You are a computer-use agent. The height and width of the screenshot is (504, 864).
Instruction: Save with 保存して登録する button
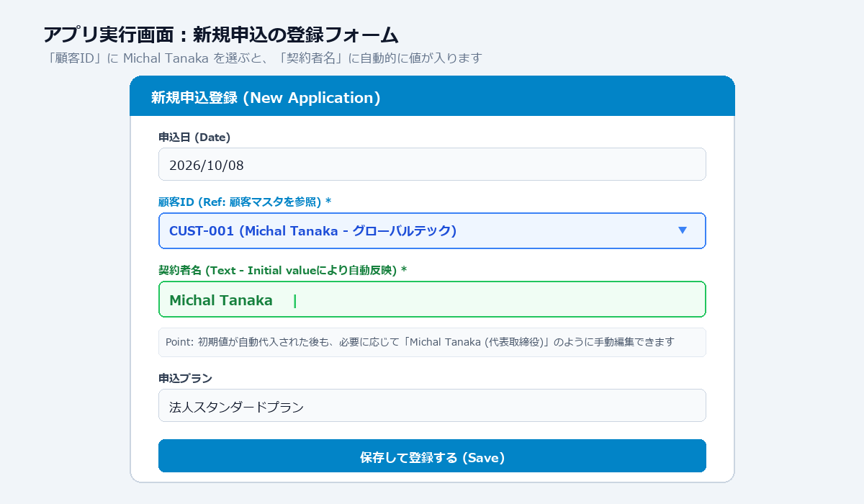[432, 456]
